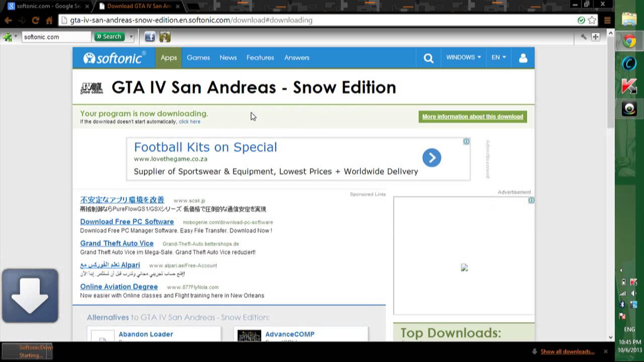Open the Softonic user account icon
Screen dimensions: 644x362
coord(523,58)
